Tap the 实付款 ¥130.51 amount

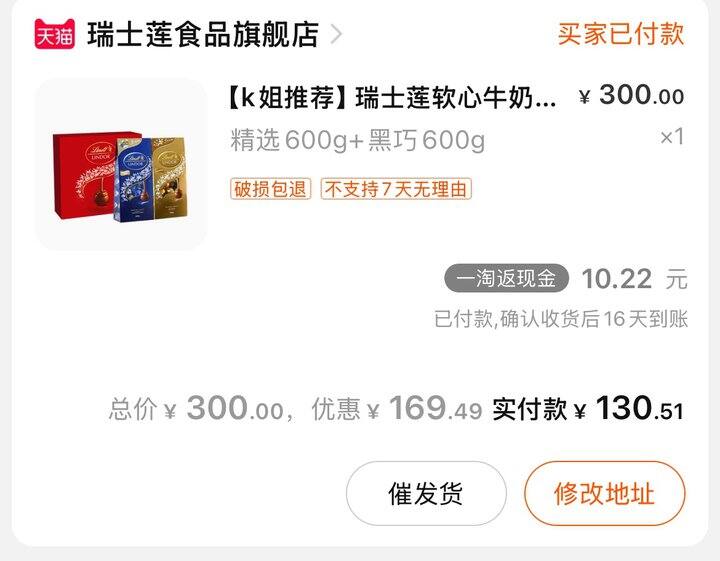click(588, 408)
